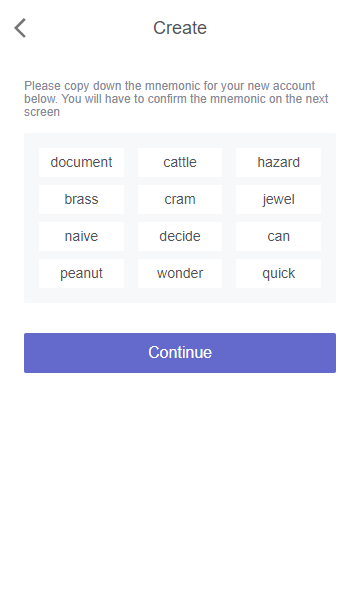Tap the peanut word tile
360x600 pixels.
click(x=81, y=273)
